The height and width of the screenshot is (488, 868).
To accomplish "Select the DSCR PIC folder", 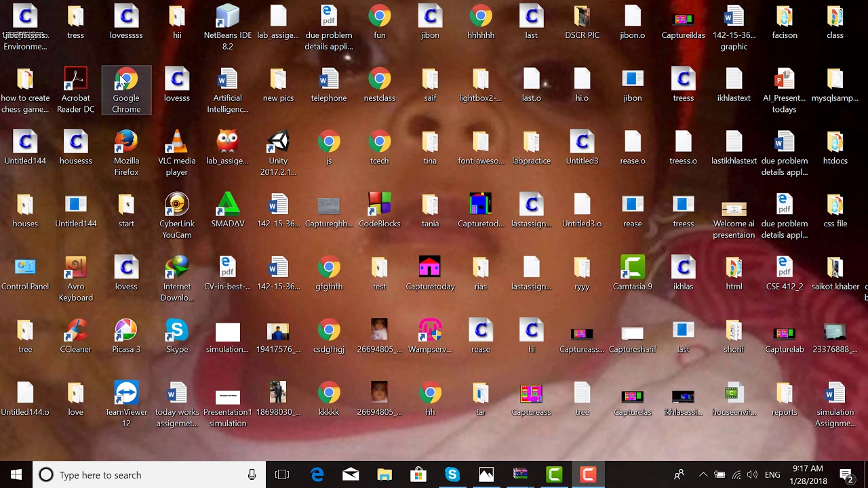I will click(x=582, y=22).
